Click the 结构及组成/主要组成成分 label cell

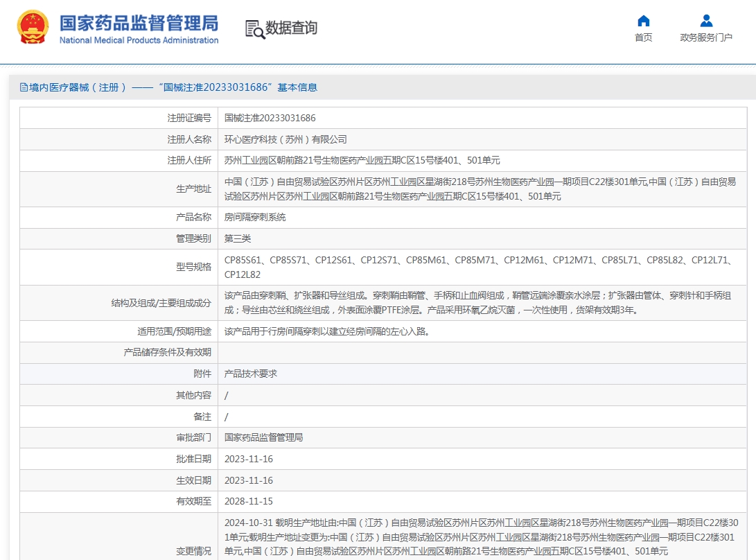click(x=118, y=303)
